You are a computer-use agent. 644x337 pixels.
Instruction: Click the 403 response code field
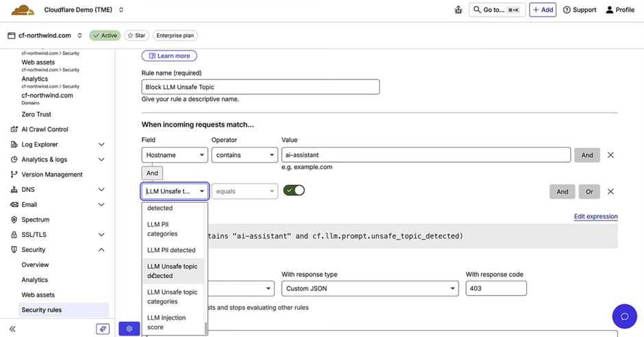pyautogui.click(x=496, y=288)
